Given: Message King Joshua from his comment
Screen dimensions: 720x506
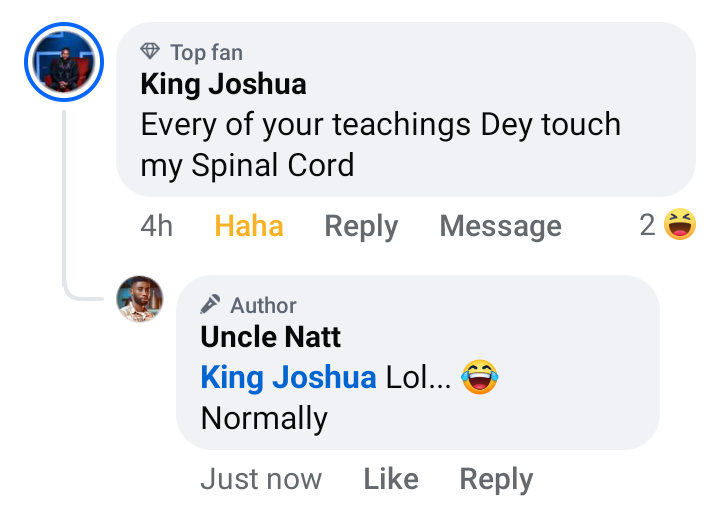Looking at the screenshot, I should point(500,226).
